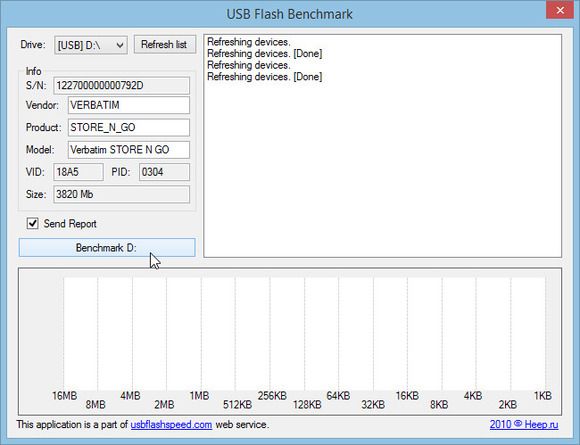This screenshot has height=445, width=580.
Task: Click the PID field showing 0304
Action: (x=165, y=172)
